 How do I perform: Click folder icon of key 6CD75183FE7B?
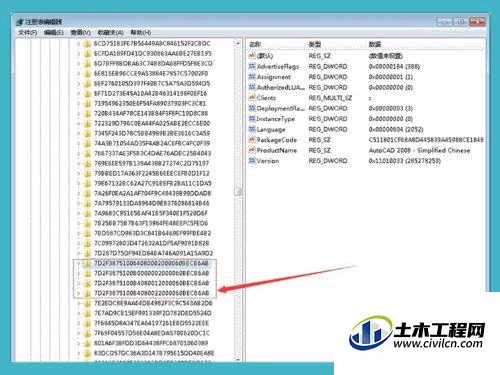pos(87,44)
